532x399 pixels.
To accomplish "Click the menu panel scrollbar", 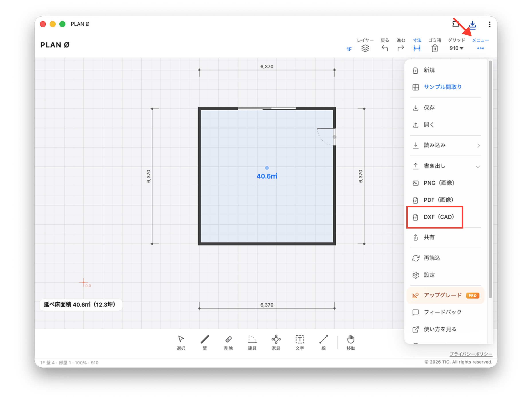I will coord(490,179).
